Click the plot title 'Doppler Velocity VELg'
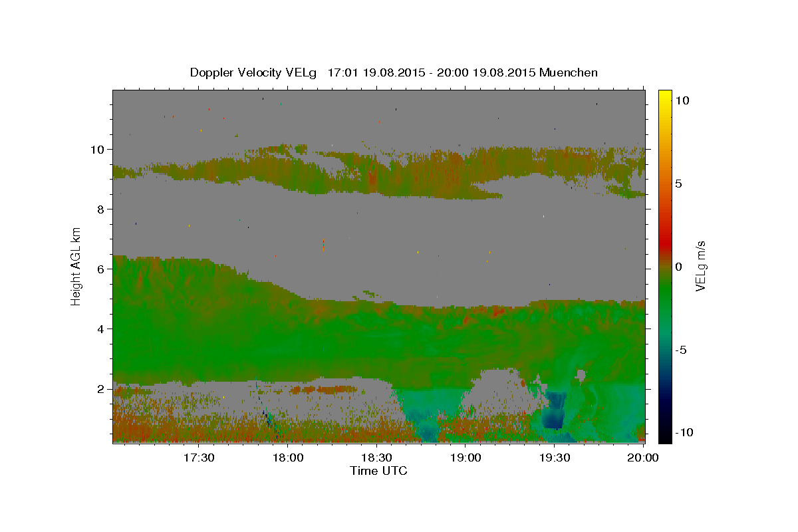Screen dimensions: 798x532 pos(254,72)
